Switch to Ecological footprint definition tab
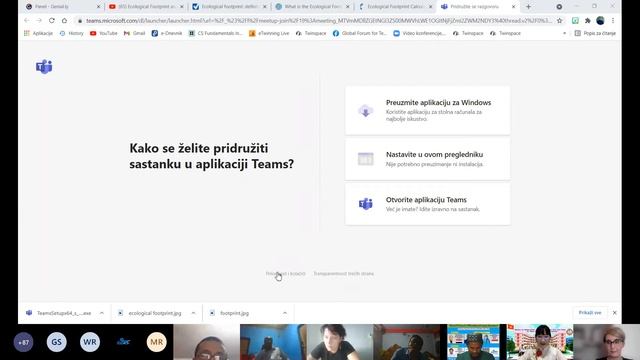 pos(230,7)
